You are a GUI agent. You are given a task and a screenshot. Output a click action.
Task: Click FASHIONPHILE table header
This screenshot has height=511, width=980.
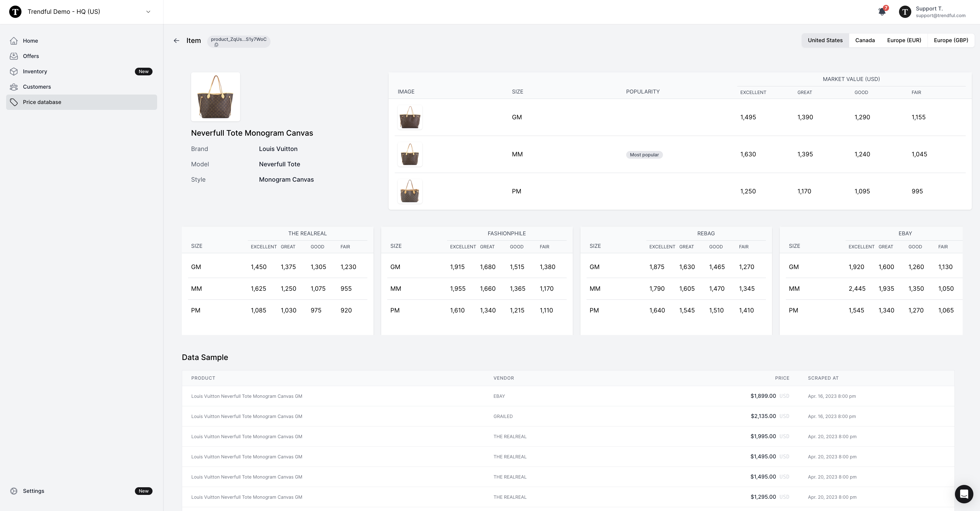[x=507, y=233]
